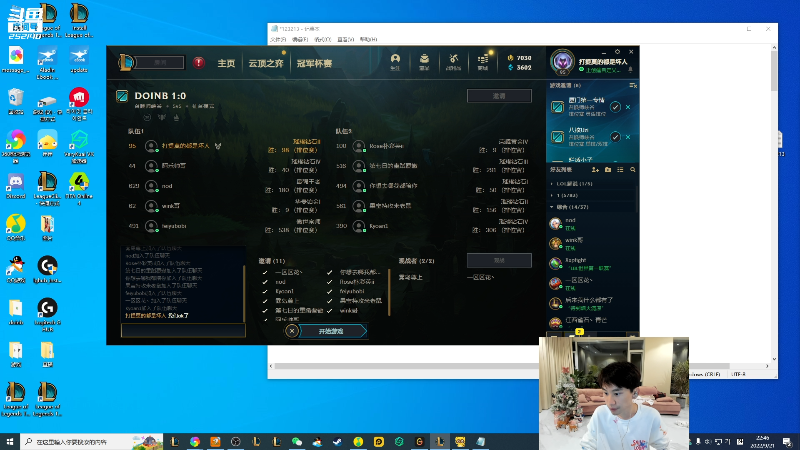Open Steam from the taskbar

coord(338,441)
